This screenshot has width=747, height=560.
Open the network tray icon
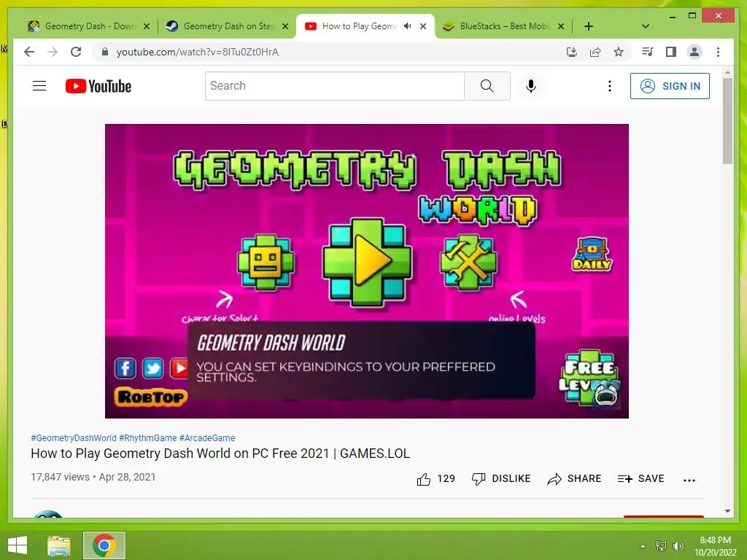661,545
